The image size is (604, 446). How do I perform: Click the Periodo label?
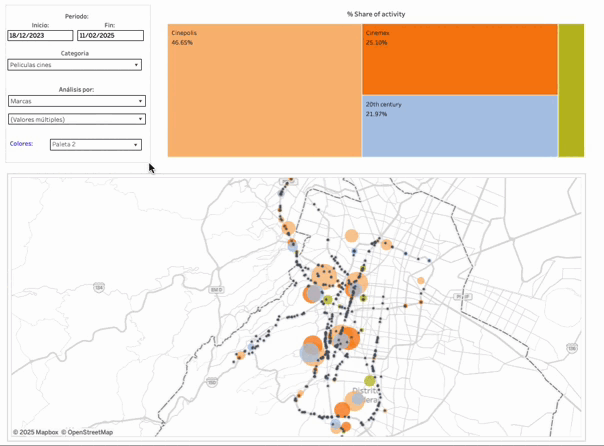click(x=77, y=16)
